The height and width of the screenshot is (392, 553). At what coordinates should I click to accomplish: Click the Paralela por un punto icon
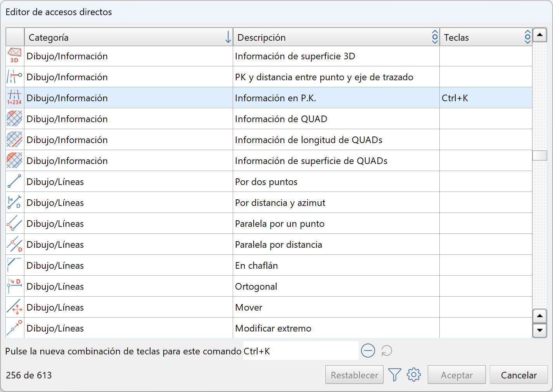[14, 223]
